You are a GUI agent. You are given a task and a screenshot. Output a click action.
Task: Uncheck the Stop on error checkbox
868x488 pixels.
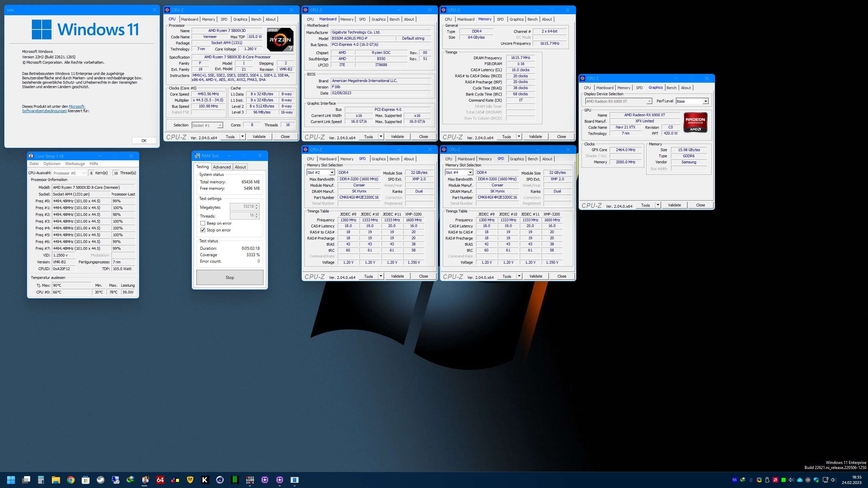pos(203,230)
